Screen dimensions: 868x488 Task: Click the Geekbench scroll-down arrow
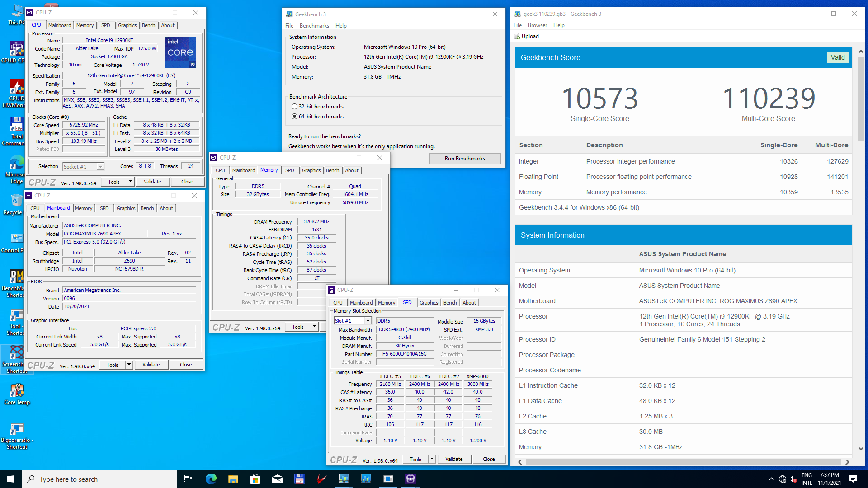point(861,449)
